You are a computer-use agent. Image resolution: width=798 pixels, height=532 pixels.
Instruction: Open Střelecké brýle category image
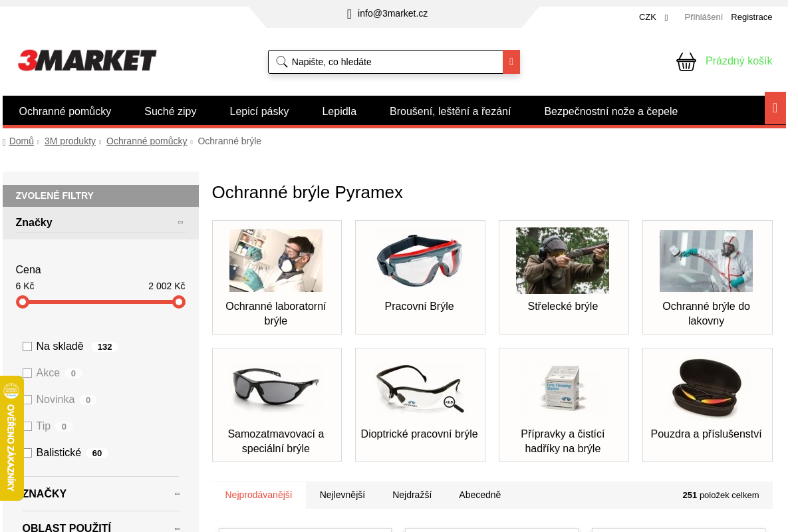[563, 261]
